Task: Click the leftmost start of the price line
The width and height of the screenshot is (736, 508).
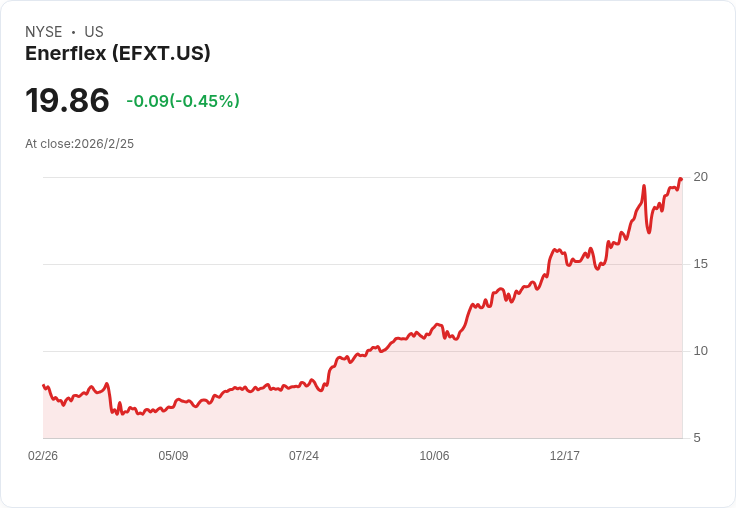Action: 43,385
